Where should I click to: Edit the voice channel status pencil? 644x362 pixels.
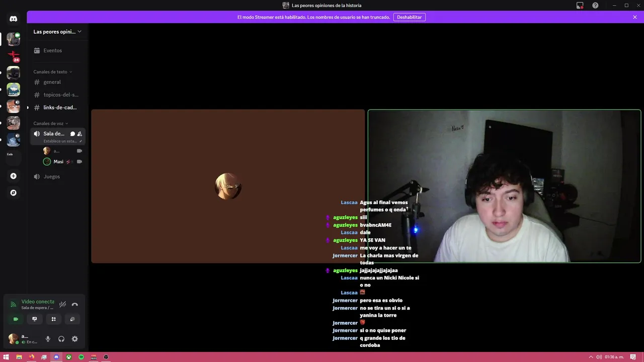80,141
